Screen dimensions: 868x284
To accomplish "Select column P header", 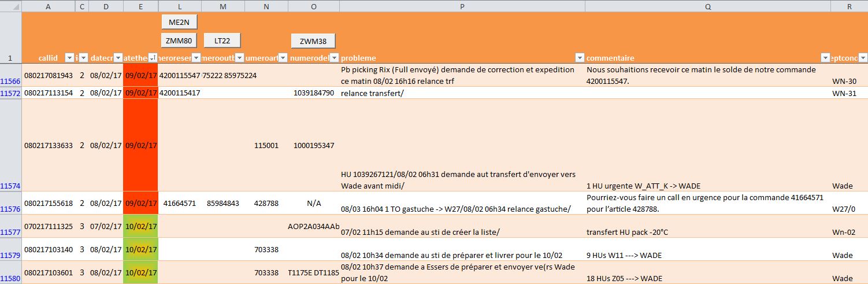I will [462, 6].
